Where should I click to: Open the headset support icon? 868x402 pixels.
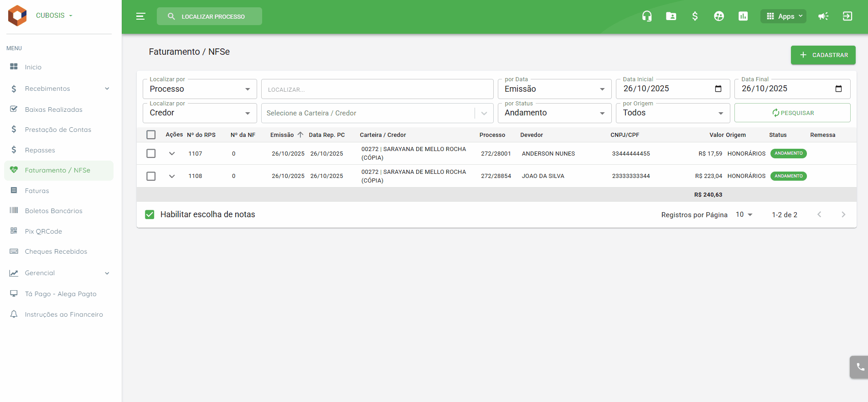pyautogui.click(x=646, y=16)
